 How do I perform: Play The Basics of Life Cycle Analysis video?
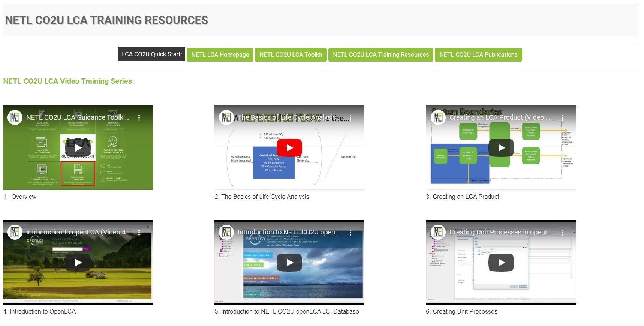point(289,148)
